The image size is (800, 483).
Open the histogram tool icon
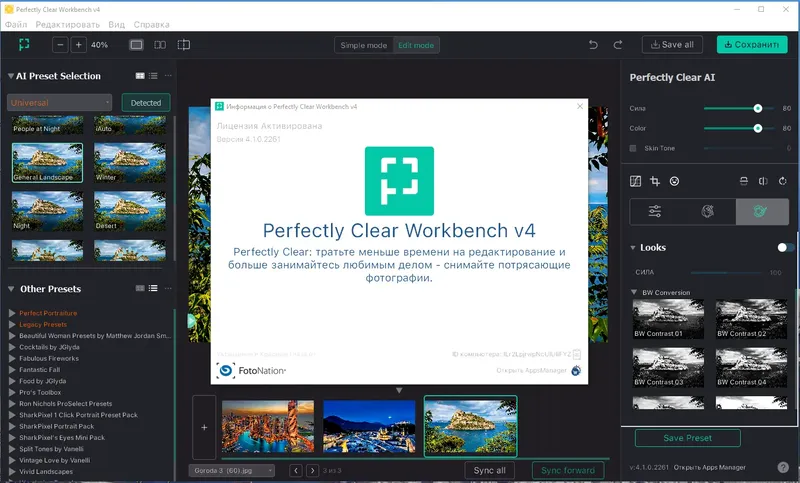coord(635,181)
